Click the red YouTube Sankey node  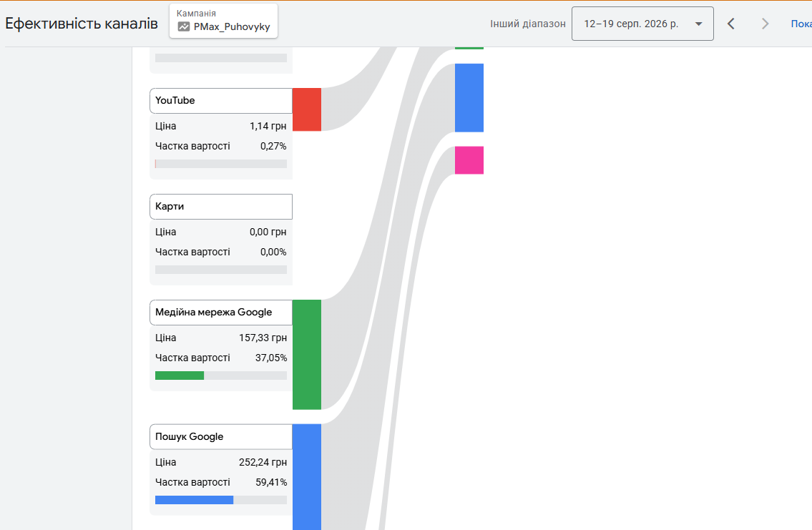point(307,109)
